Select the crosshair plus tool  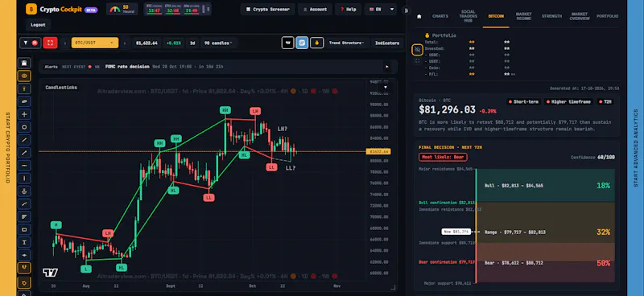tap(24, 114)
